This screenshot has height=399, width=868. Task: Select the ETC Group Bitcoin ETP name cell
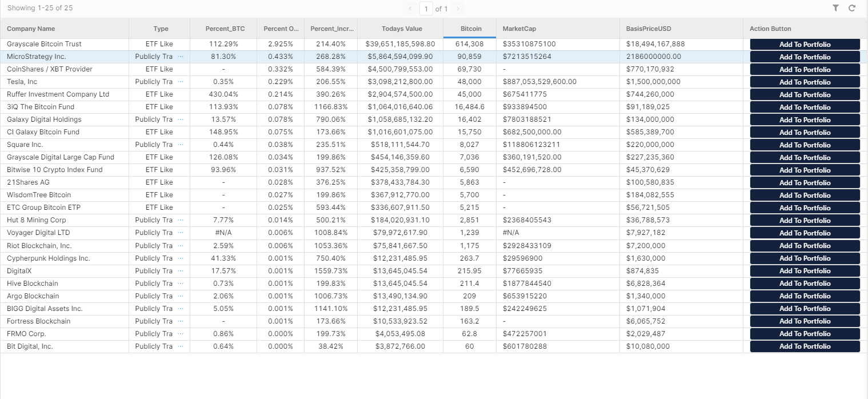coord(65,208)
